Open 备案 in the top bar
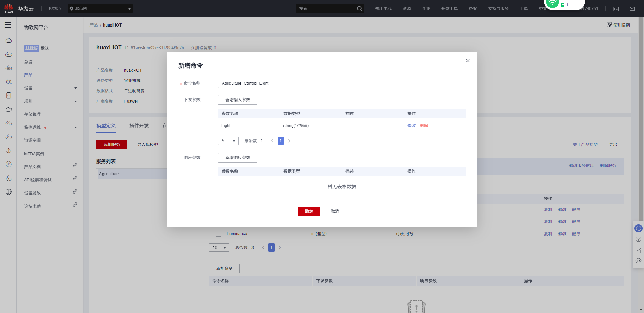 tap(473, 9)
